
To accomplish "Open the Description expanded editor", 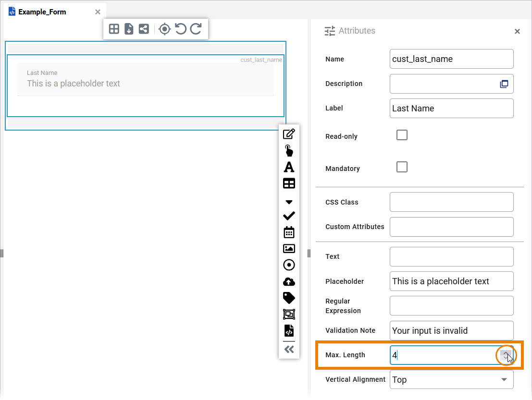I will coord(504,84).
